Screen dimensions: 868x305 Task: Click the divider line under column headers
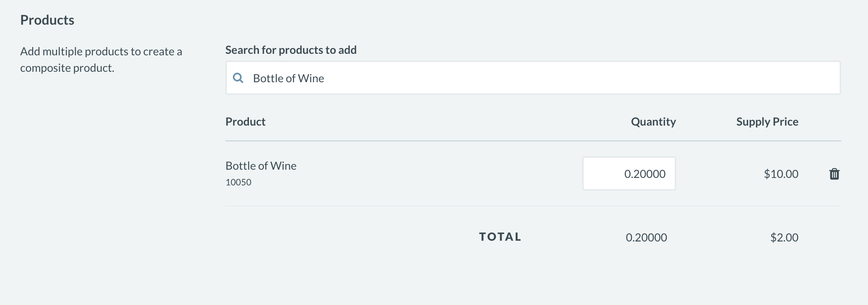pyautogui.click(x=533, y=141)
